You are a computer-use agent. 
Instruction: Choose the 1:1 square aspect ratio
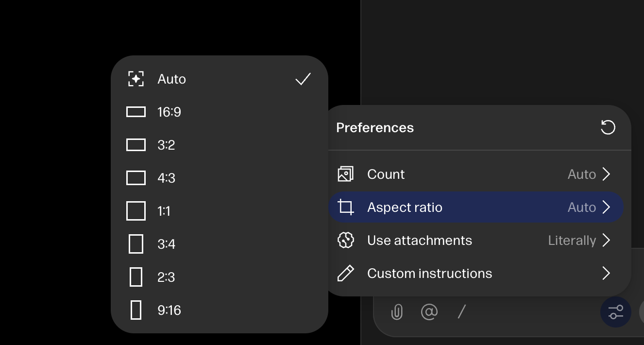pyautogui.click(x=220, y=211)
